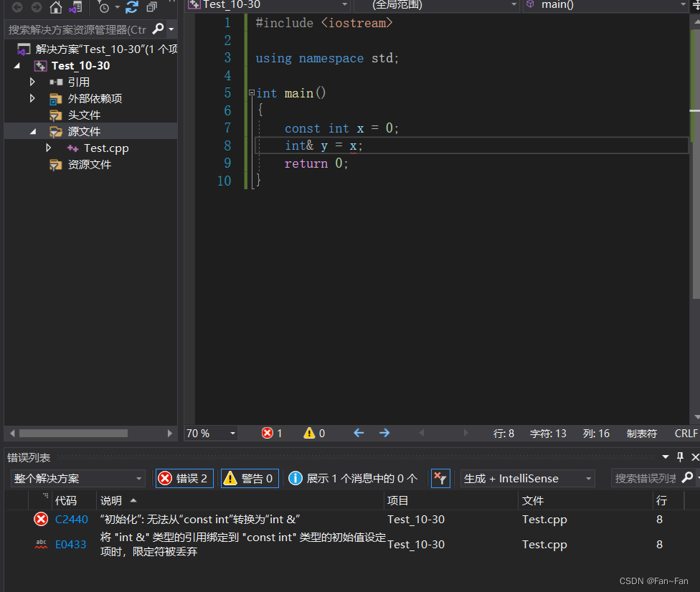Viewport: 700px width, 592px height.
Task: Navigate to previous issue with left arrow
Action: click(x=359, y=433)
